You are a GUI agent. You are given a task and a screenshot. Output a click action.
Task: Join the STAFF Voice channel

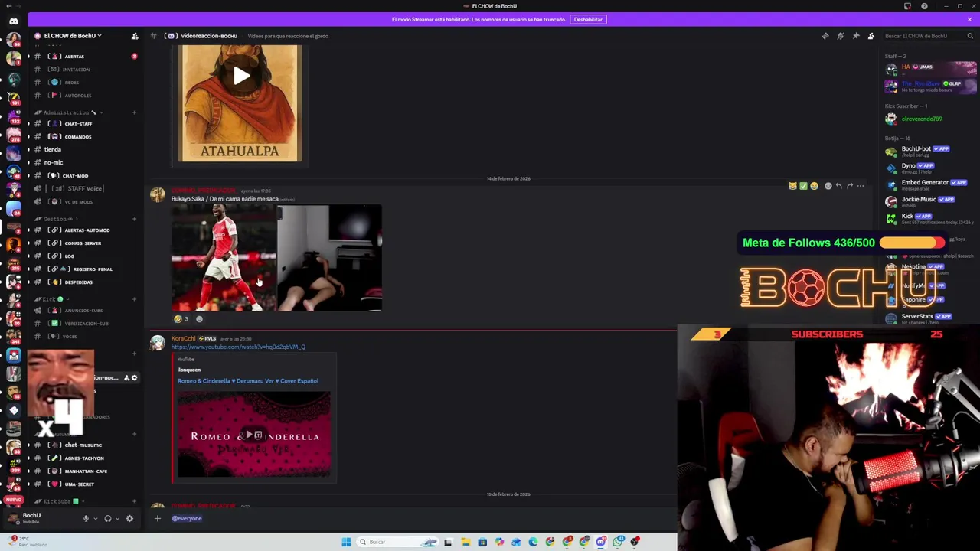tap(84, 189)
